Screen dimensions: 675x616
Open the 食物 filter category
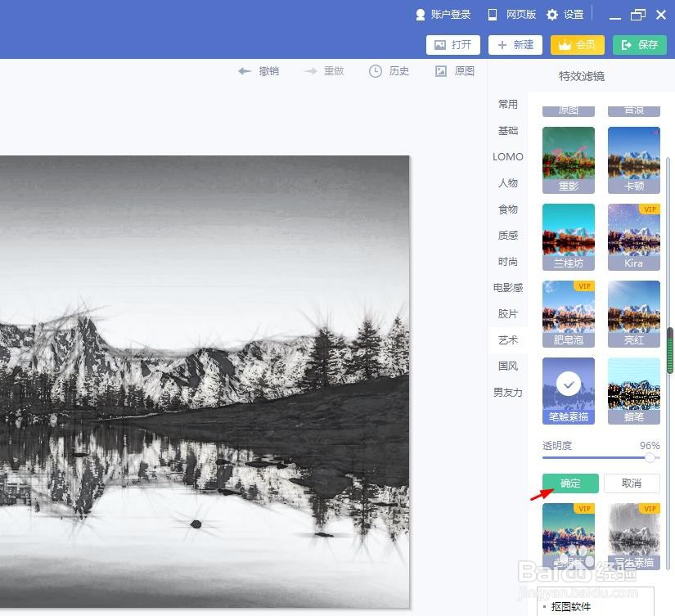point(508,209)
